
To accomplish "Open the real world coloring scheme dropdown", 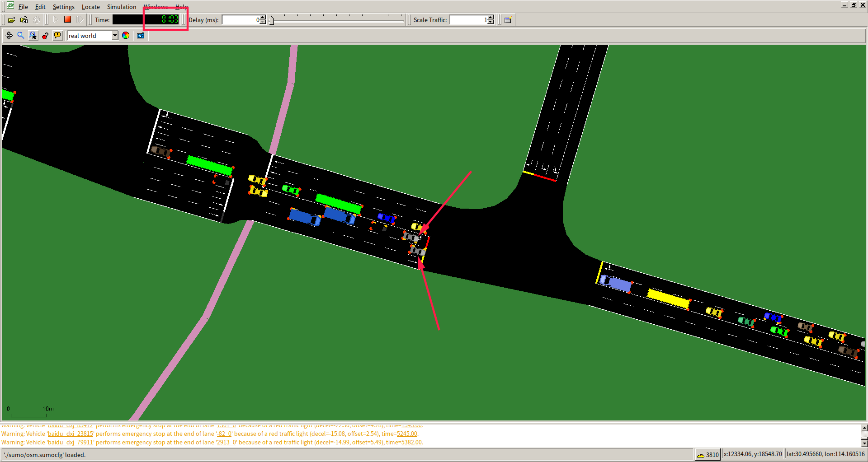I will pyautogui.click(x=115, y=36).
